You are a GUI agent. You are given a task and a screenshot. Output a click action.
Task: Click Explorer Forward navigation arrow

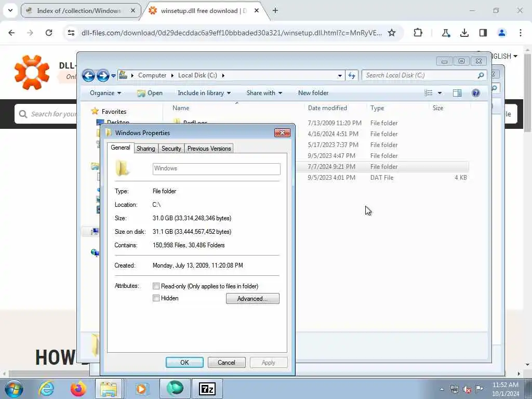pos(103,75)
